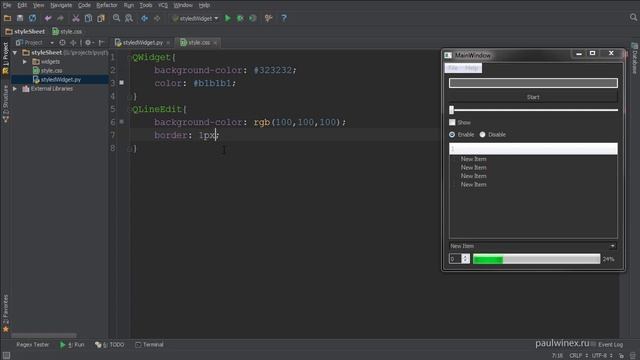
Task: Open the Structure side tool window
Action: point(5,104)
